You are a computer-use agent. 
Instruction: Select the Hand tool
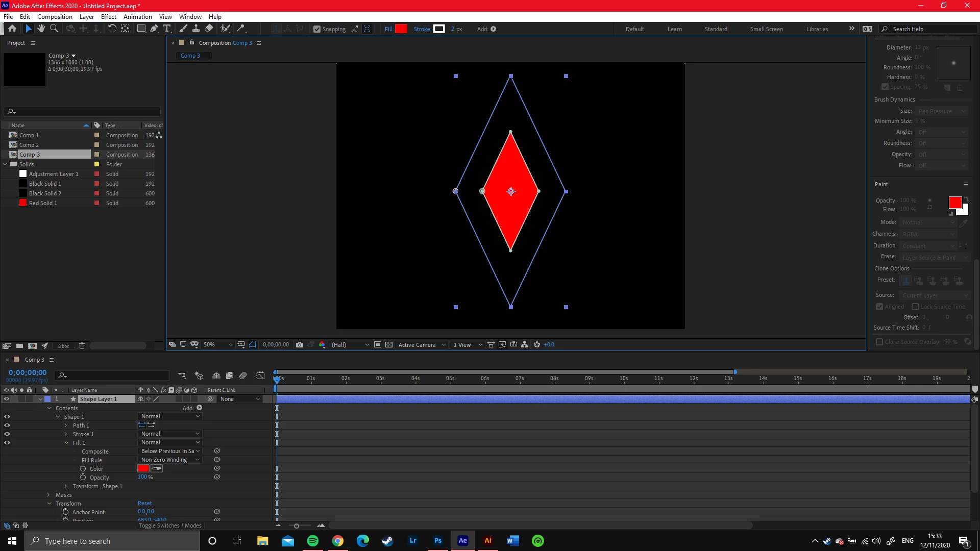pyautogui.click(x=41, y=29)
